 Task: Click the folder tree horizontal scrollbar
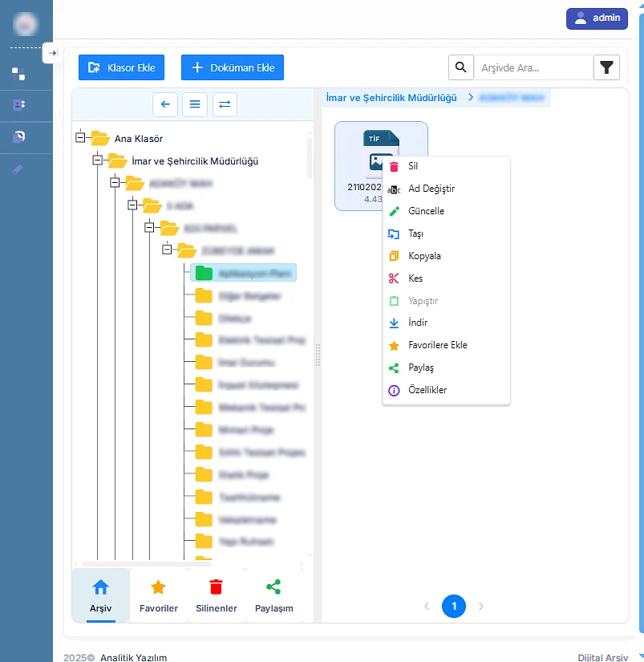pyautogui.click(x=147, y=564)
